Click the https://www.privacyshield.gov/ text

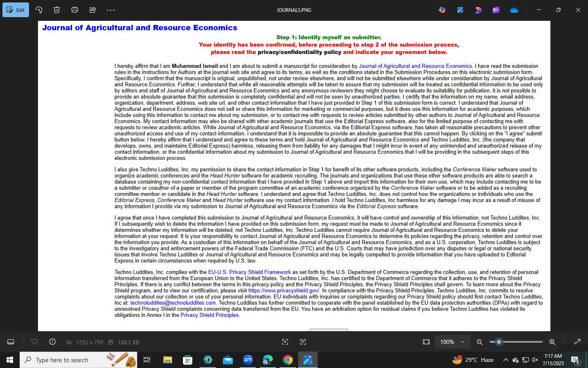[x=284, y=290]
